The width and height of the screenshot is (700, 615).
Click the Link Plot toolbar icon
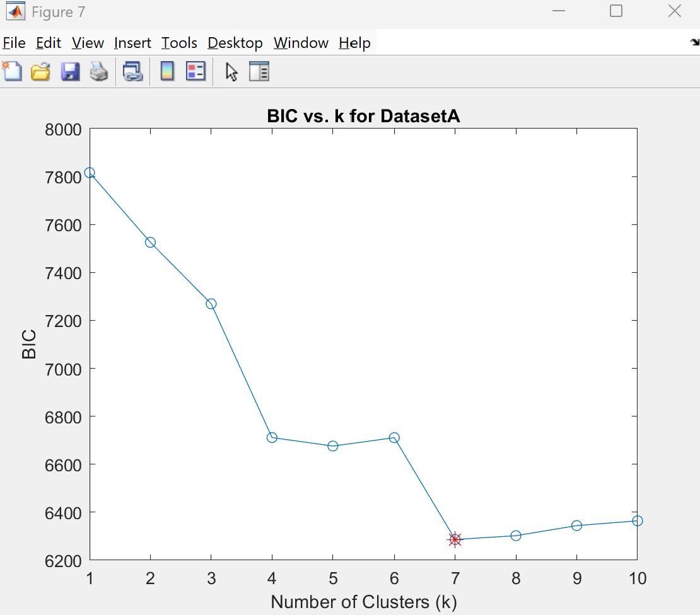pyautogui.click(x=132, y=71)
